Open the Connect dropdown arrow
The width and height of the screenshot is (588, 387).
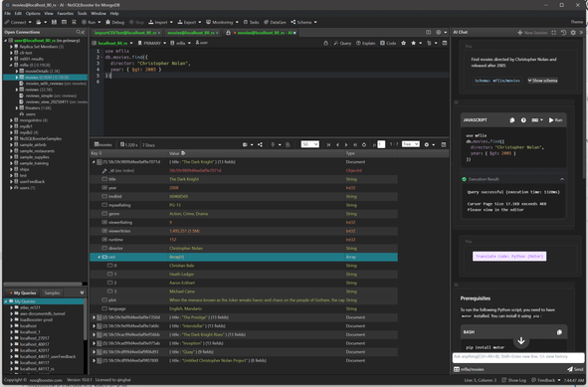coord(30,22)
